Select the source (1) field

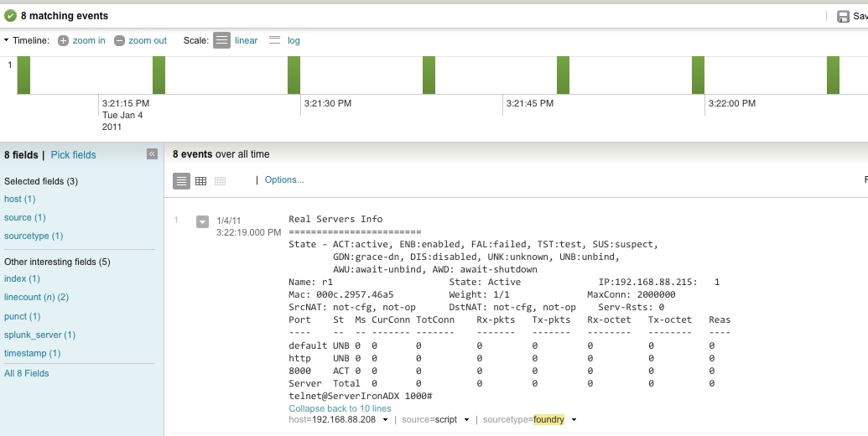25,217
